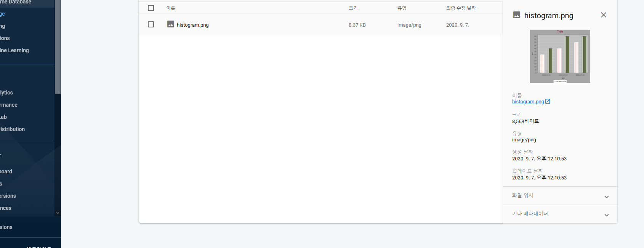Open Performance item in sidebar
The height and width of the screenshot is (248, 644).
click(9, 105)
